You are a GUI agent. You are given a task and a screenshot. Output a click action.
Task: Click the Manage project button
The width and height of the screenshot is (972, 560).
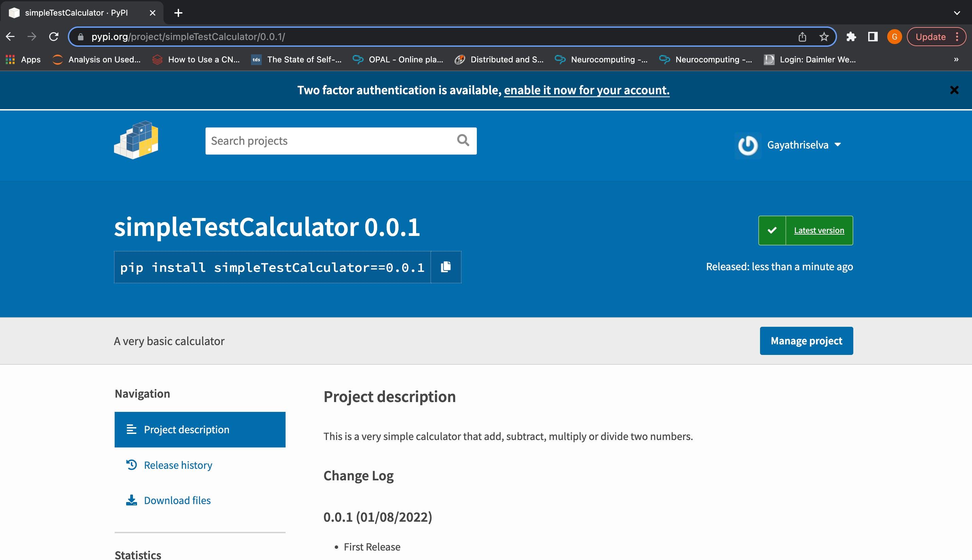pos(806,341)
